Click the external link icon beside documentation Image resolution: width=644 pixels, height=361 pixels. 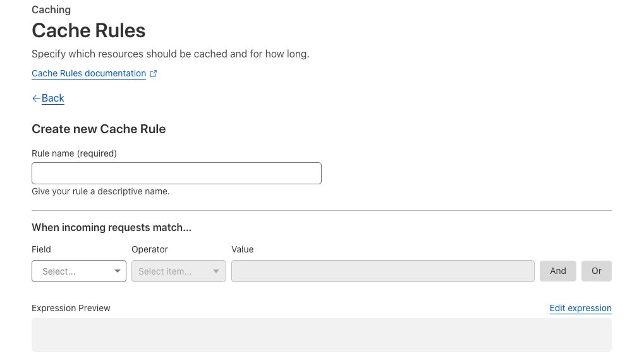pos(154,74)
